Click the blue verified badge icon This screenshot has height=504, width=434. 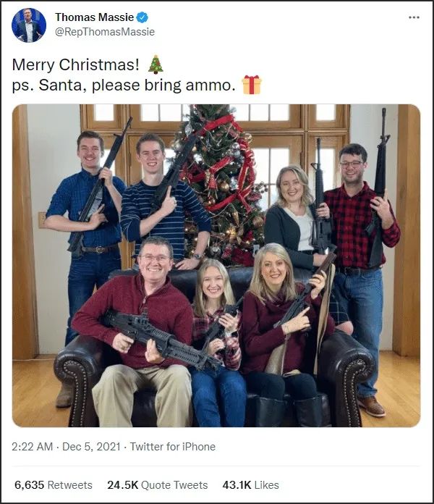pyautogui.click(x=142, y=17)
